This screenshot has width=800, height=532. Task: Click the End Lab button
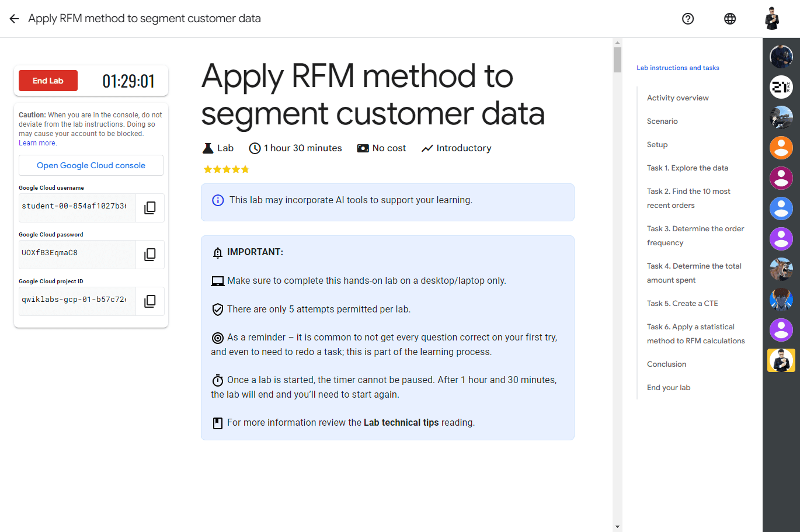point(48,81)
